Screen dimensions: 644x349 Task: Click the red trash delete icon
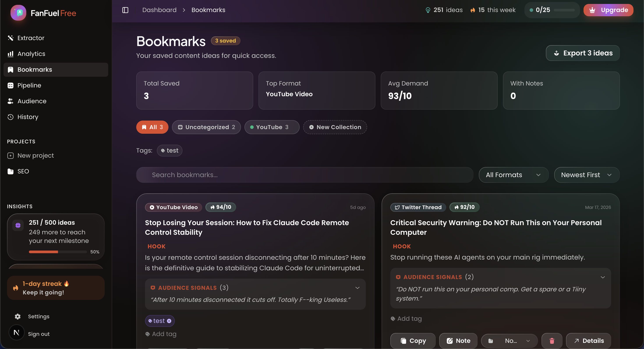pyautogui.click(x=552, y=340)
